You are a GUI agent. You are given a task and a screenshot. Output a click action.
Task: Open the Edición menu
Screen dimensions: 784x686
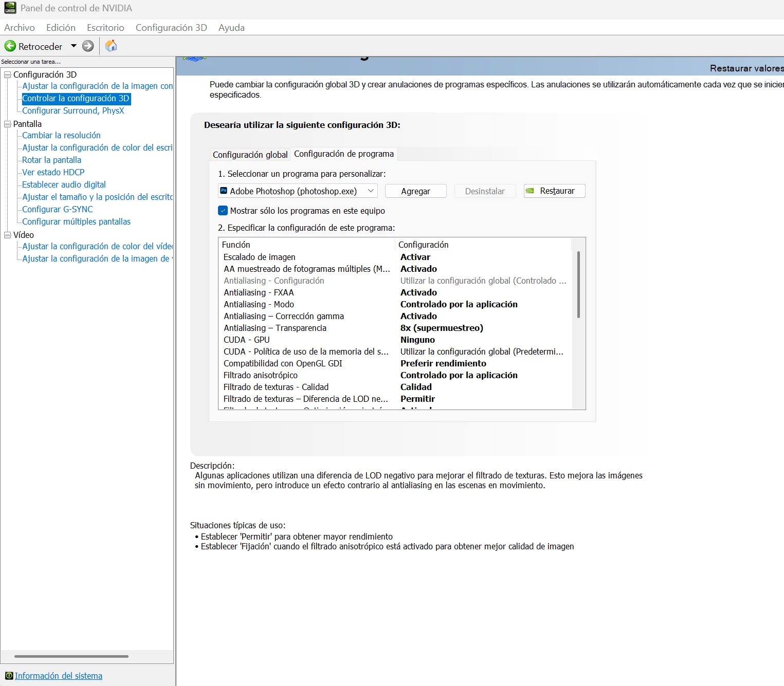[x=61, y=28]
